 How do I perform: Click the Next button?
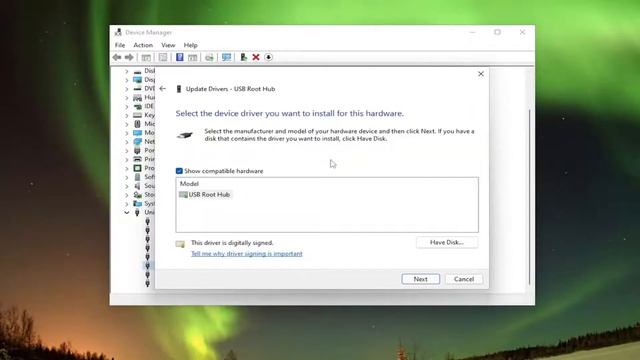point(420,279)
